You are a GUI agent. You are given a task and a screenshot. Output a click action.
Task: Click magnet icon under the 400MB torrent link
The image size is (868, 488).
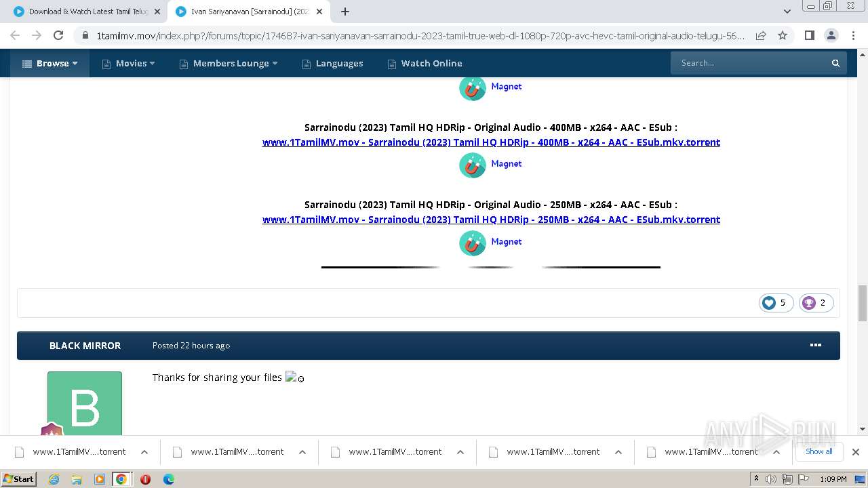tap(473, 165)
